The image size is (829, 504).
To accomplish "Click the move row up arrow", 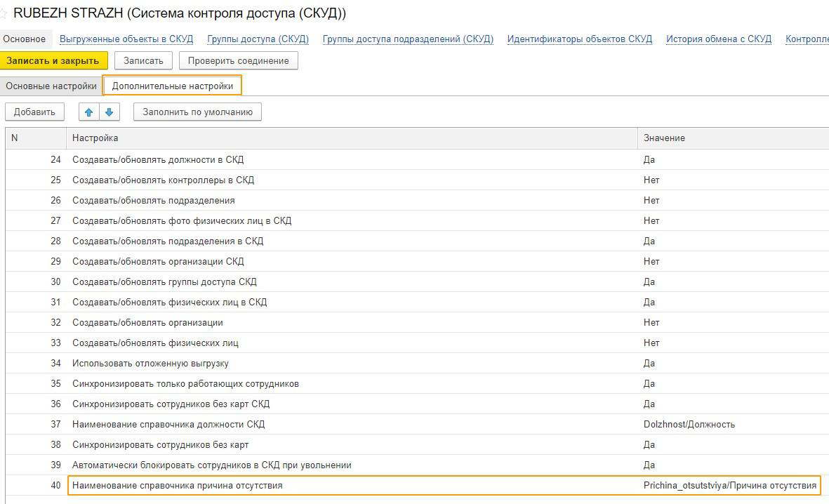I will tap(88, 112).
